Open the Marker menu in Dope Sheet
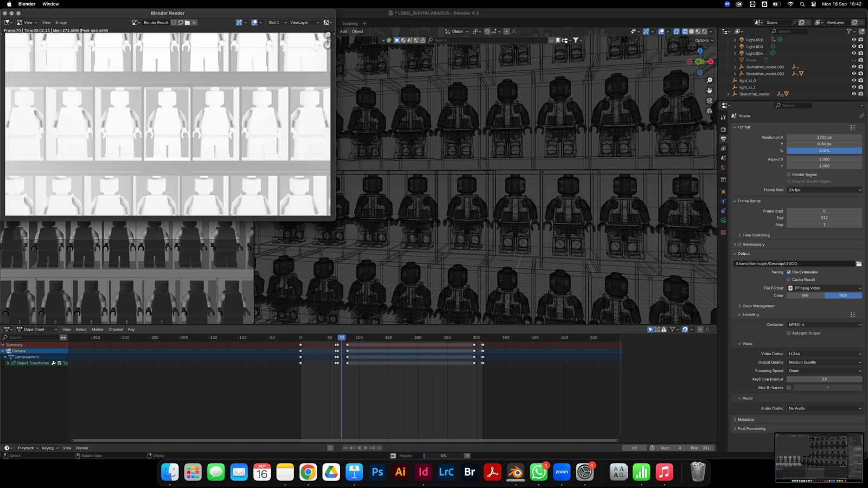868x488 pixels. (97, 329)
